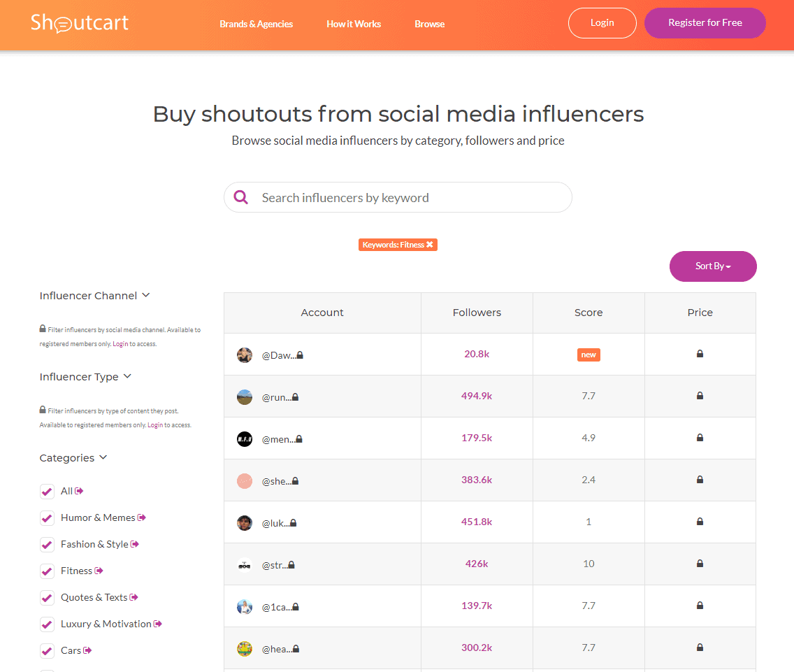Click the Login button in header

(x=602, y=23)
